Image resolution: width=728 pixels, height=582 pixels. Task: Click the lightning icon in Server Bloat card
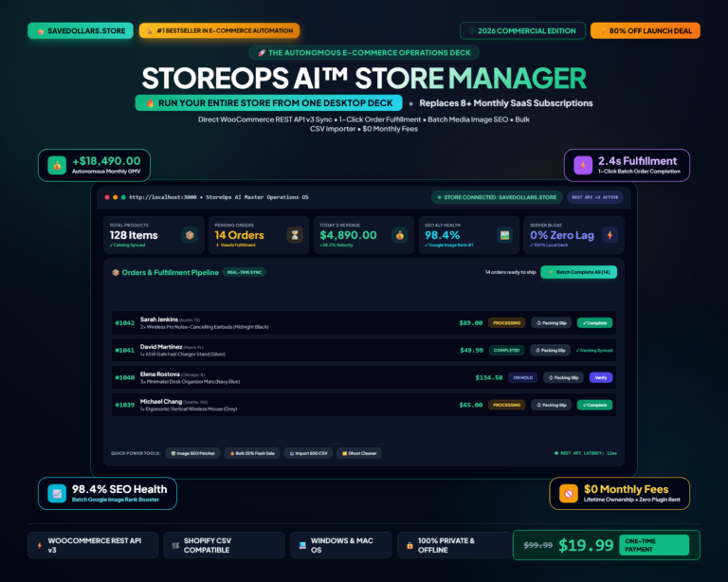(610, 235)
